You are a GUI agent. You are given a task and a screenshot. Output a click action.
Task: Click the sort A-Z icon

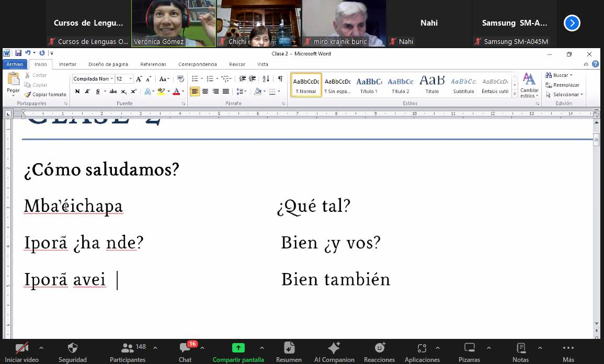point(266,78)
